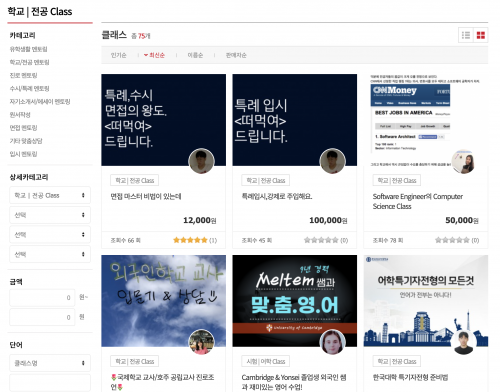This screenshot has width=500, height=392.
Task: Open 기타 맞춤상담 category
Action: coord(26,141)
